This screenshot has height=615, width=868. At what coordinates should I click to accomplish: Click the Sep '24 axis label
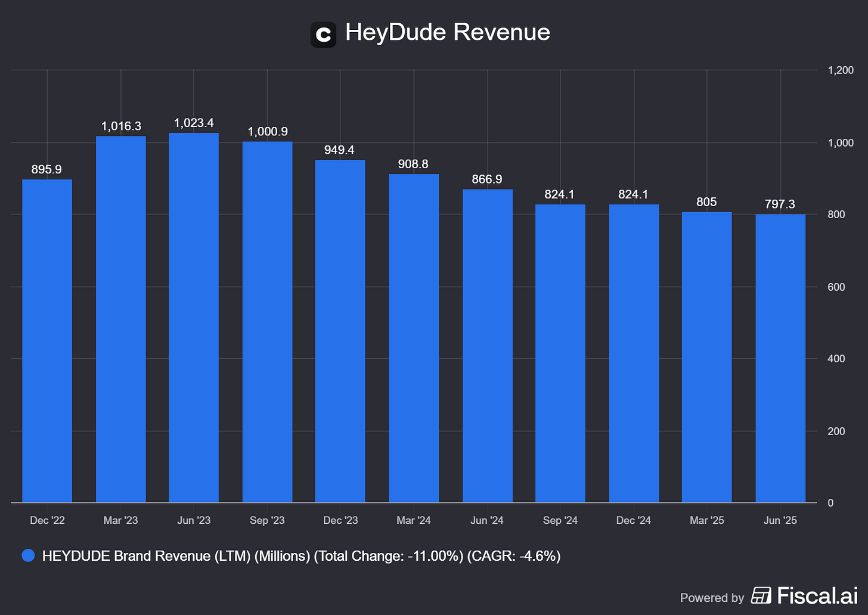tap(560, 520)
